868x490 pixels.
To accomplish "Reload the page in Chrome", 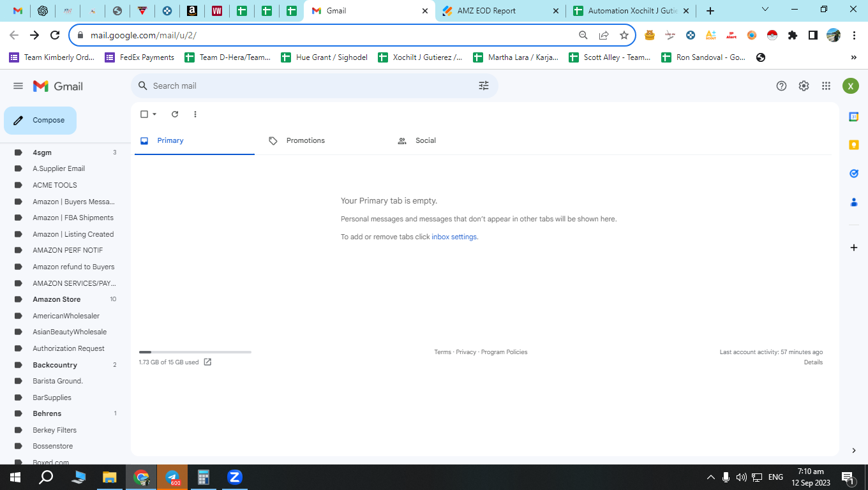I will pos(55,35).
